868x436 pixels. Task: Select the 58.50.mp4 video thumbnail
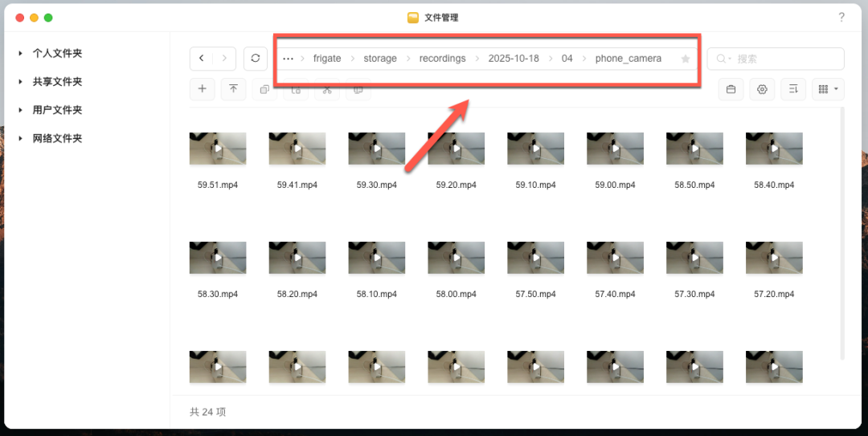click(x=694, y=149)
